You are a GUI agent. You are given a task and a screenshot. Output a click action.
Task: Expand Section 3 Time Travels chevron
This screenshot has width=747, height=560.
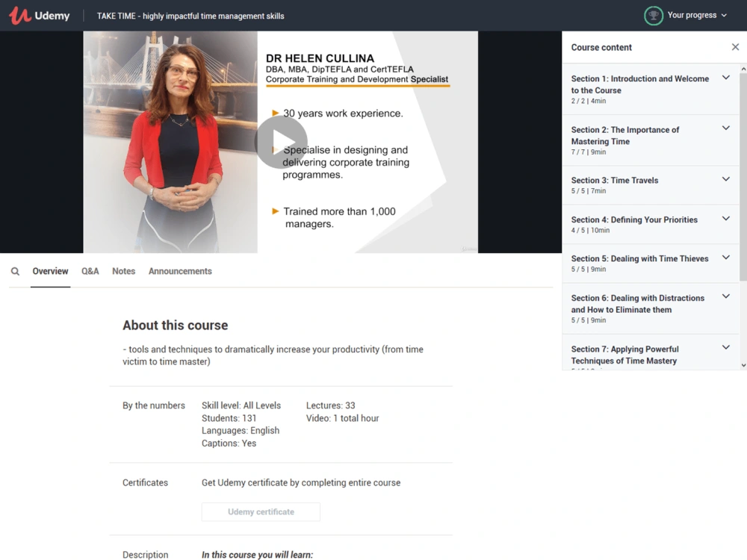pos(725,179)
